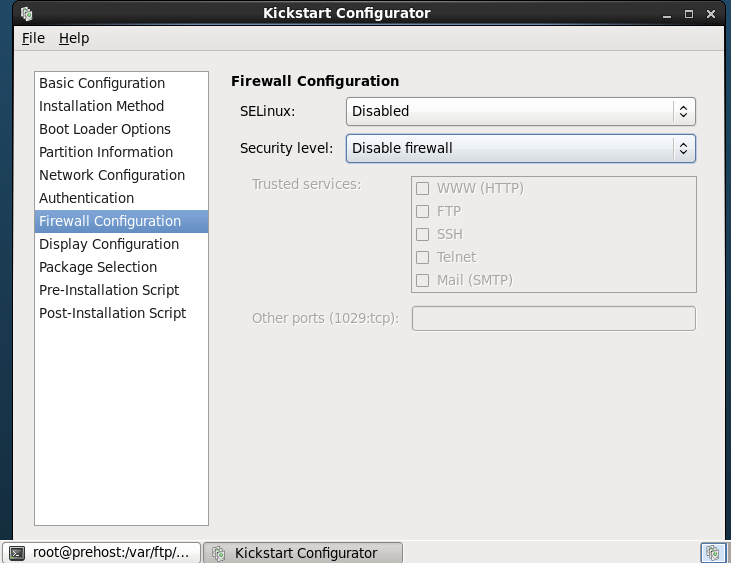The width and height of the screenshot is (731, 563).
Task: Close the Kickstart Configurator window
Action: coord(710,14)
